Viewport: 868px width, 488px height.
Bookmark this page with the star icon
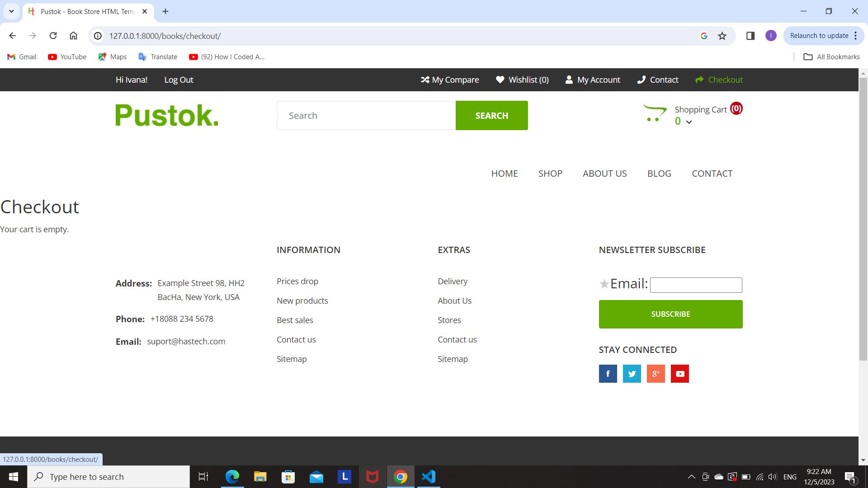click(x=722, y=36)
